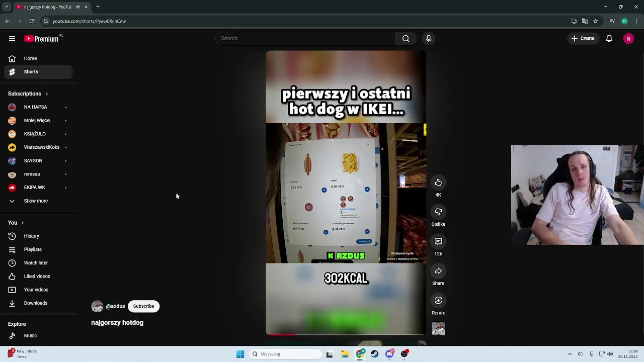Open the remsua subscription channel
Viewport: 644px width, 362px height.
click(38, 174)
